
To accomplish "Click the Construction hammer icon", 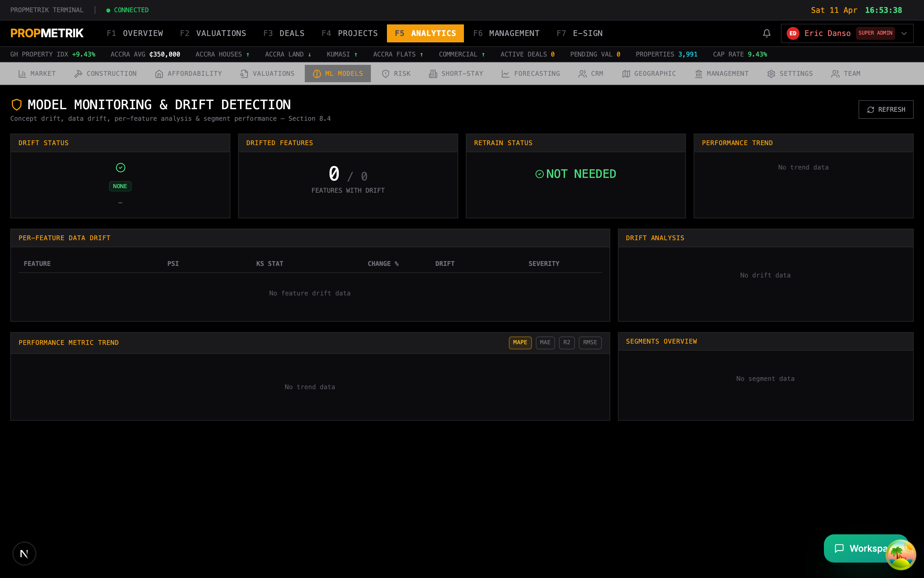I will (78, 74).
